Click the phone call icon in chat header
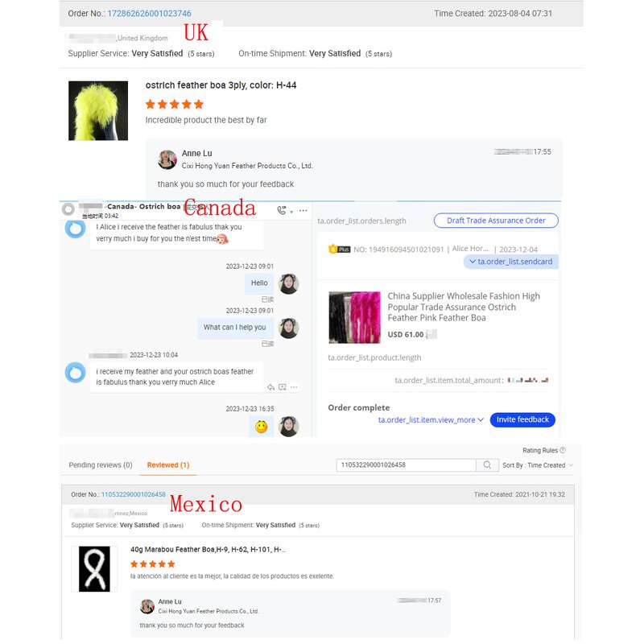The image size is (644, 644). pos(281,210)
